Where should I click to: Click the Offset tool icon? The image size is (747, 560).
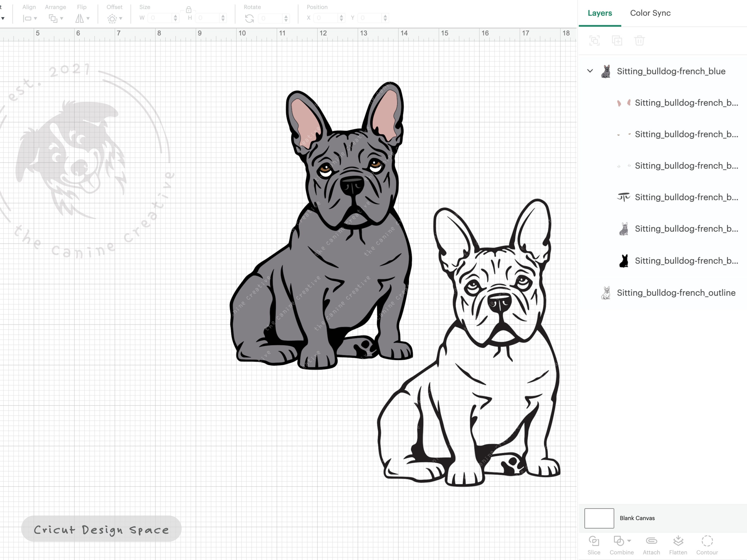112,19
